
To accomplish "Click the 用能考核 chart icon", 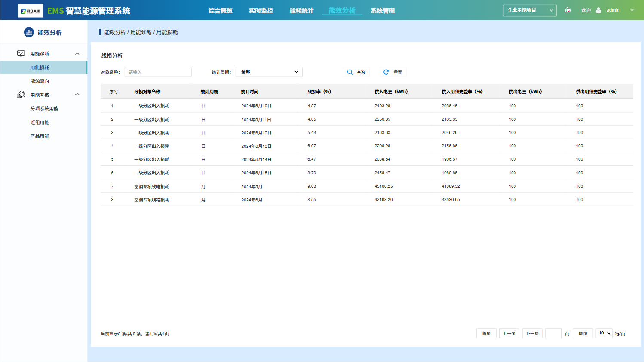I will (x=21, y=95).
